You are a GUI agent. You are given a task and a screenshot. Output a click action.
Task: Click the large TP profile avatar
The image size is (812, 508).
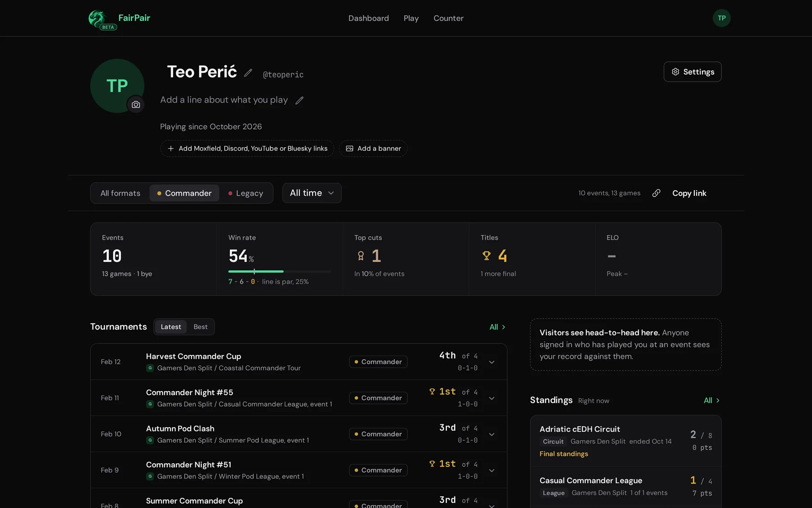click(x=117, y=86)
